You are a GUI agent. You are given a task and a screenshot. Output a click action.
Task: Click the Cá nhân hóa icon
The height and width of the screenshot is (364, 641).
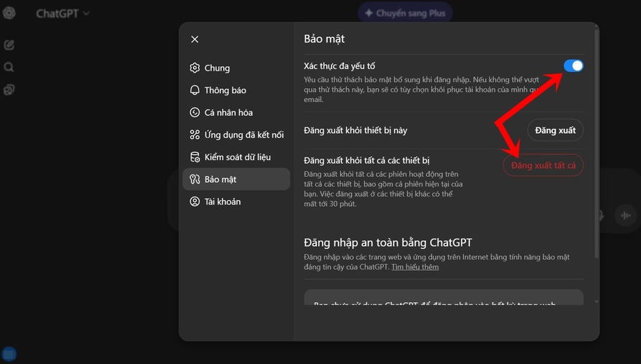[x=195, y=112]
